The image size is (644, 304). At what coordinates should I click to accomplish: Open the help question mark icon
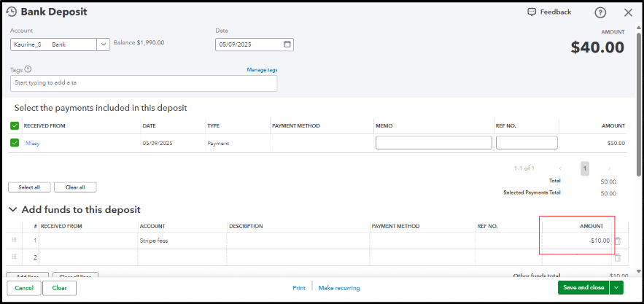pyautogui.click(x=600, y=12)
